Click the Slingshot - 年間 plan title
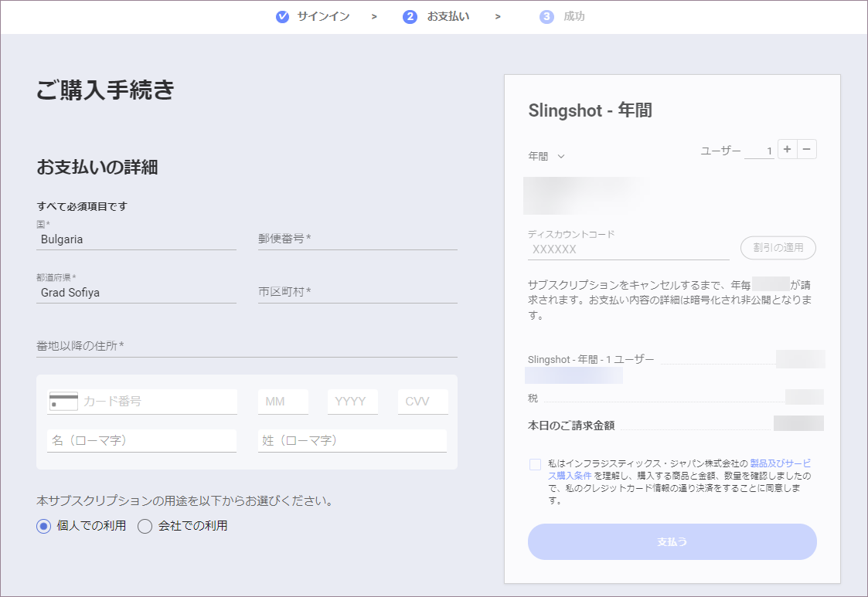The width and height of the screenshot is (868, 597). coord(590,110)
